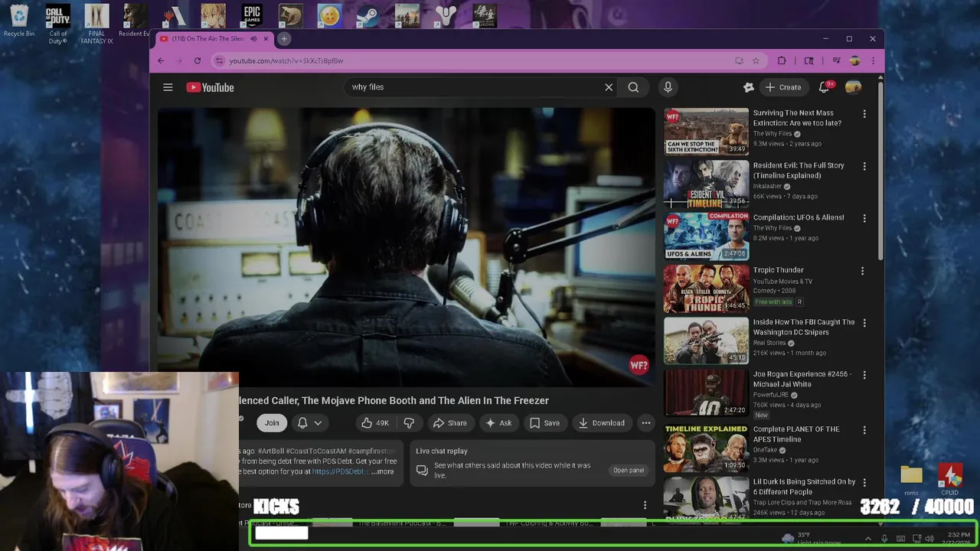This screenshot has height=551, width=980.
Task: Save the video with the Save button
Action: point(544,422)
